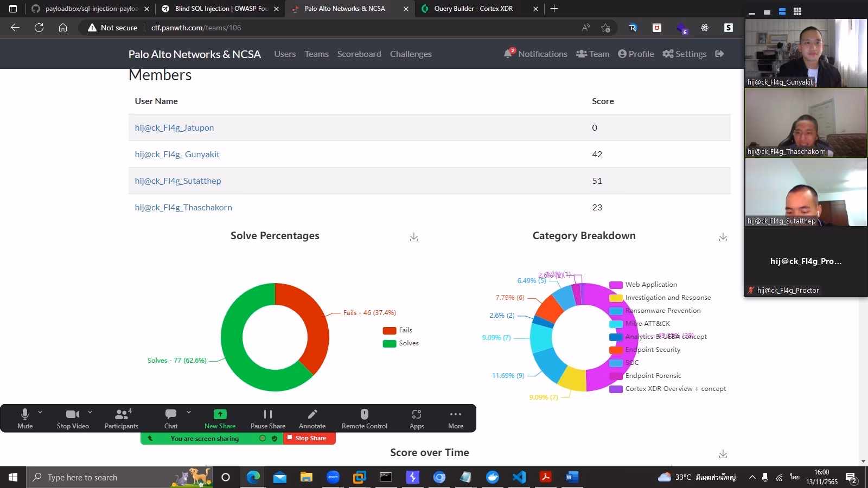The height and width of the screenshot is (488, 868).
Task: Open member hij@ck_Fl4g_Thaschakorn profile
Action: pos(183,207)
